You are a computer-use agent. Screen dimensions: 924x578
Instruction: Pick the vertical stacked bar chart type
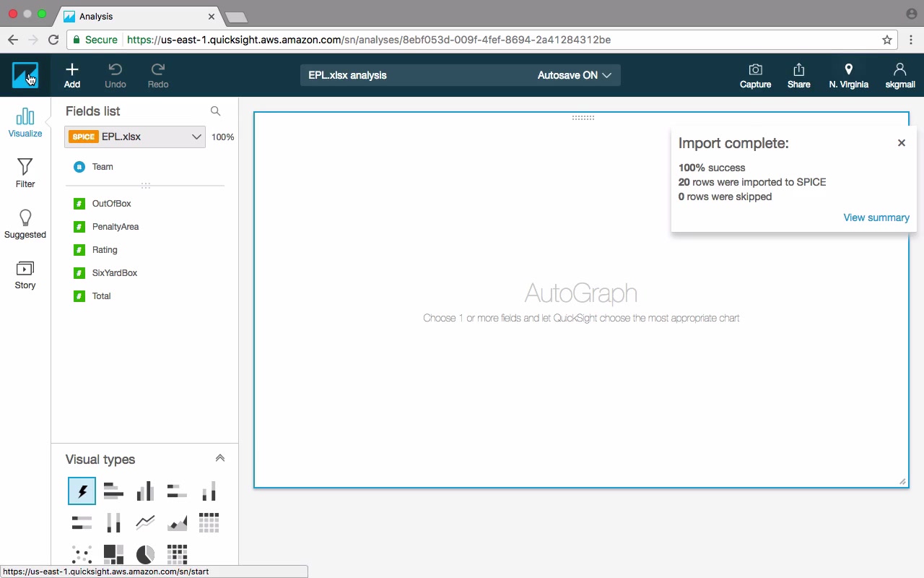click(x=209, y=491)
